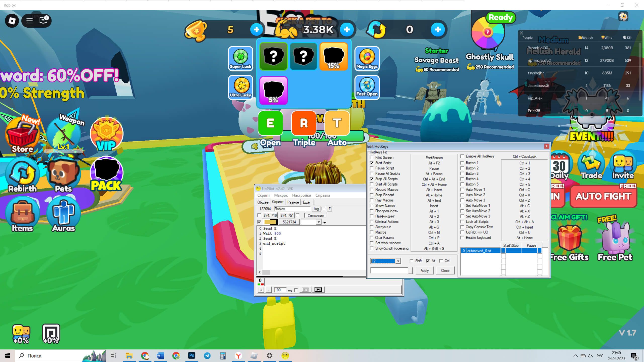Show hidden tray icons chevron
The height and width of the screenshot is (362, 644).
pyautogui.click(x=575, y=356)
